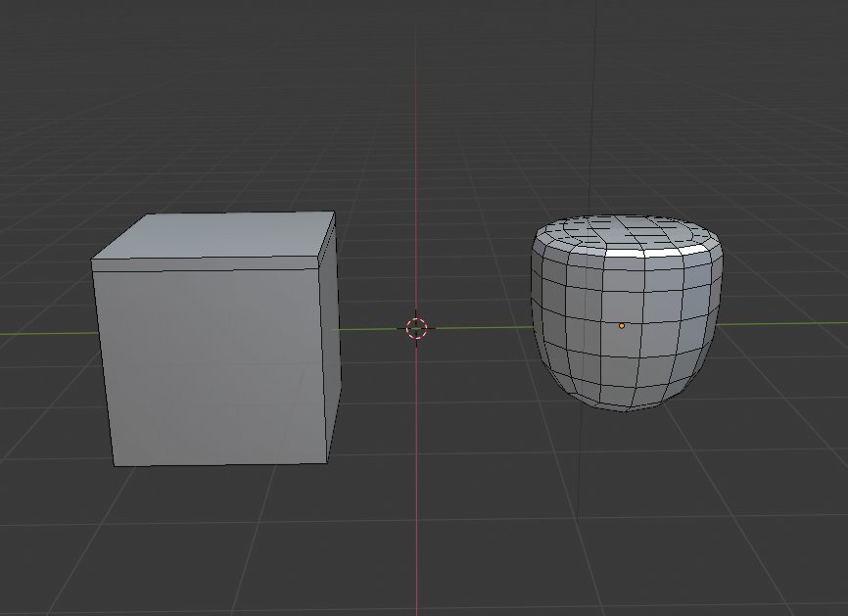Select the rounded subdivided mesh object

[x=627, y=312]
